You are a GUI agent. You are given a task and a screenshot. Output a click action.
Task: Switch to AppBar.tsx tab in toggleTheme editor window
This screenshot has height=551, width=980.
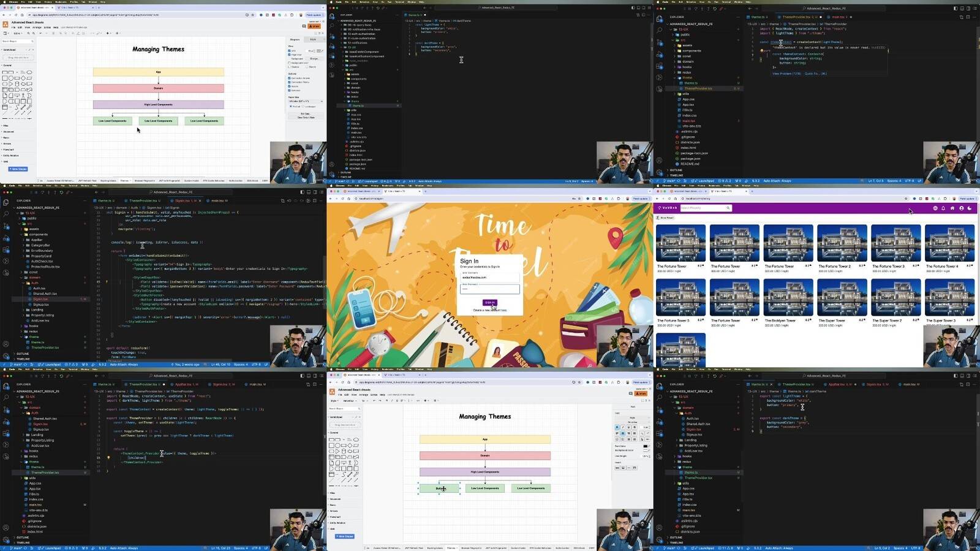click(184, 384)
